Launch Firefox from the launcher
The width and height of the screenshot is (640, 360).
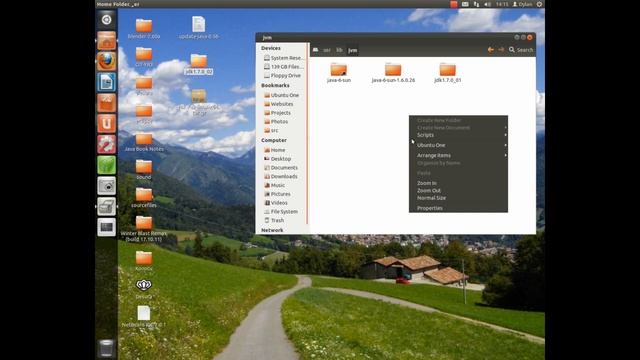tap(106, 61)
